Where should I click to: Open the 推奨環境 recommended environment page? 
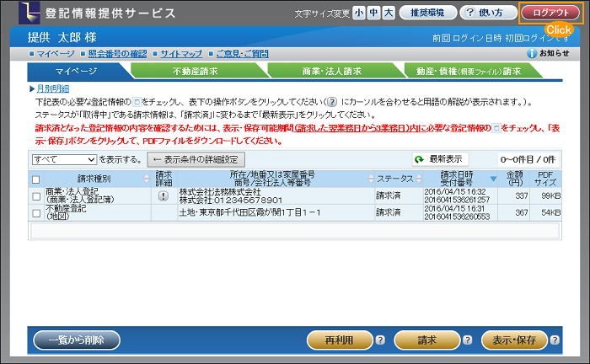tap(427, 13)
